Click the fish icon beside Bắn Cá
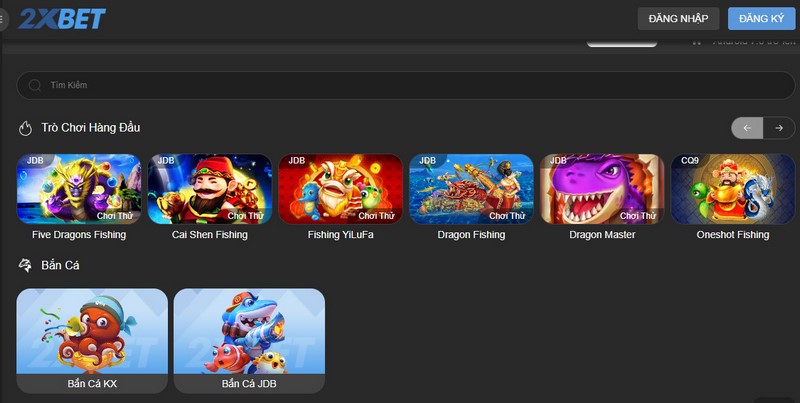The image size is (800, 403). tap(25, 265)
